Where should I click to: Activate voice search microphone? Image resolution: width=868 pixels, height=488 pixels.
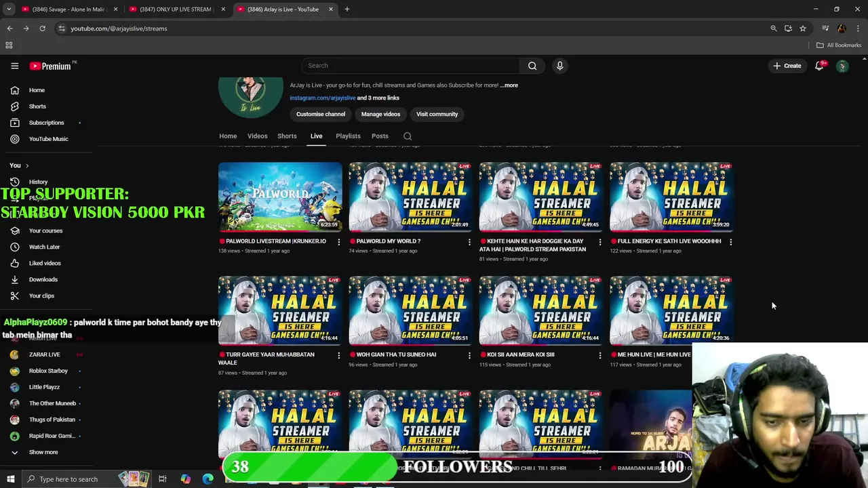pos(559,66)
